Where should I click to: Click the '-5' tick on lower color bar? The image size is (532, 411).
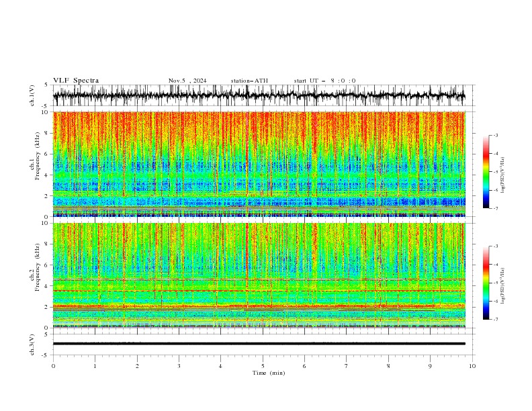[495, 283]
